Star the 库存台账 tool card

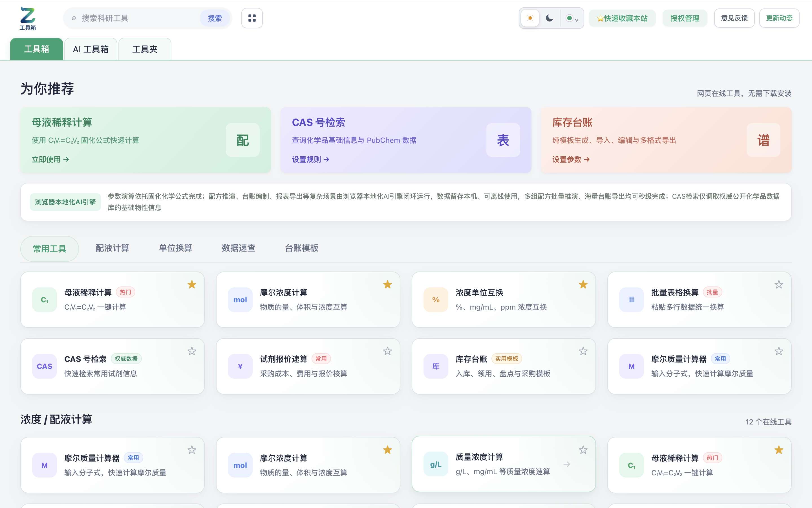click(583, 351)
